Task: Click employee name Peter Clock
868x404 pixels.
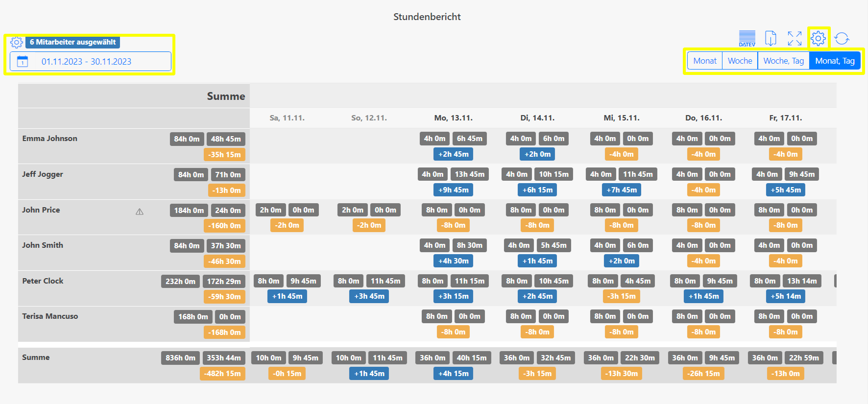Action: click(43, 281)
